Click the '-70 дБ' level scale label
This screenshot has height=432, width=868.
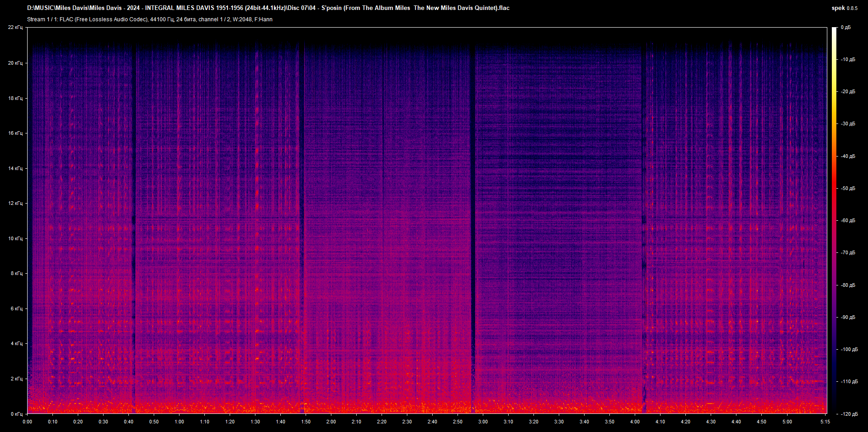coord(848,253)
